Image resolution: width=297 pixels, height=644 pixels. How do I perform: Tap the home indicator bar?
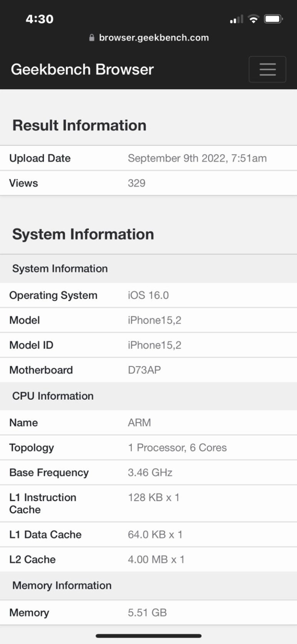[x=148, y=636]
